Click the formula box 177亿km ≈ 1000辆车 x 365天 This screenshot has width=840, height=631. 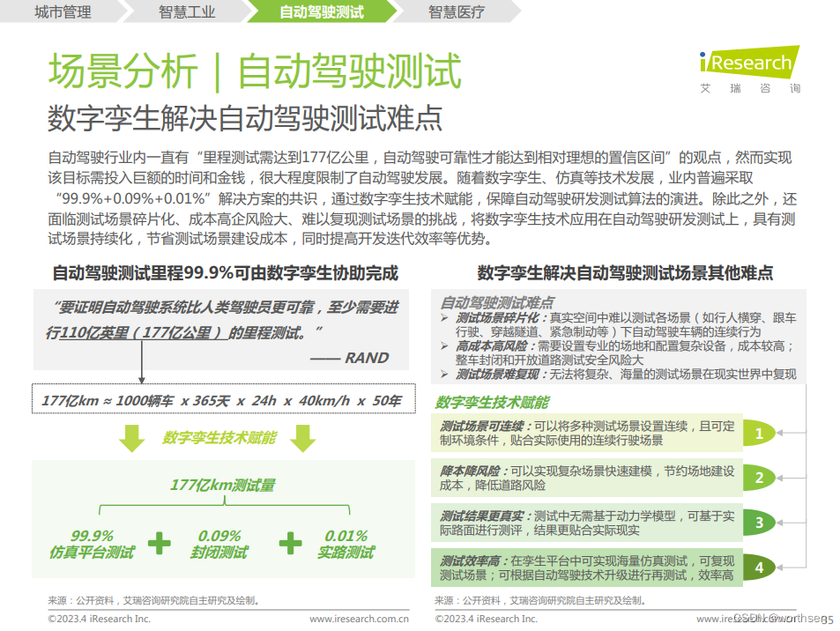[223, 399]
